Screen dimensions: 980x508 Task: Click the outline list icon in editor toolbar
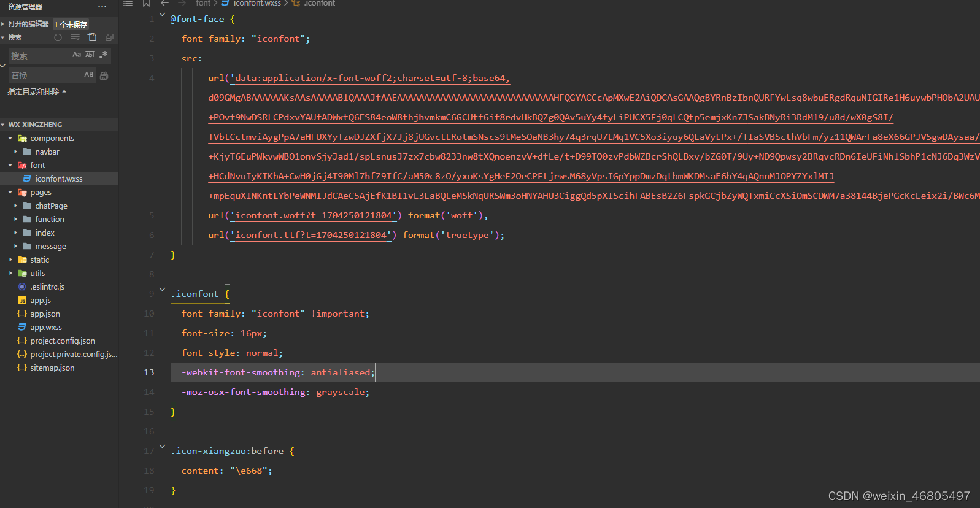point(128,3)
